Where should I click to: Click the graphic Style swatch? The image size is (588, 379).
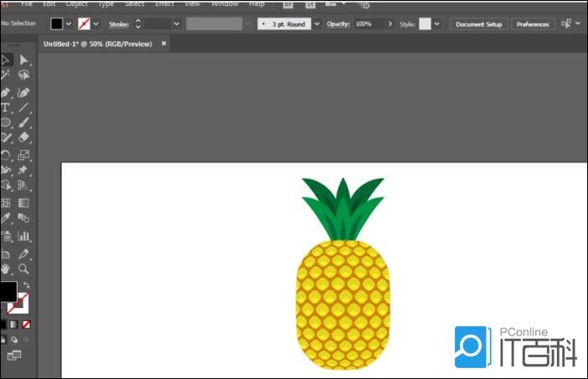click(x=425, y=24)
